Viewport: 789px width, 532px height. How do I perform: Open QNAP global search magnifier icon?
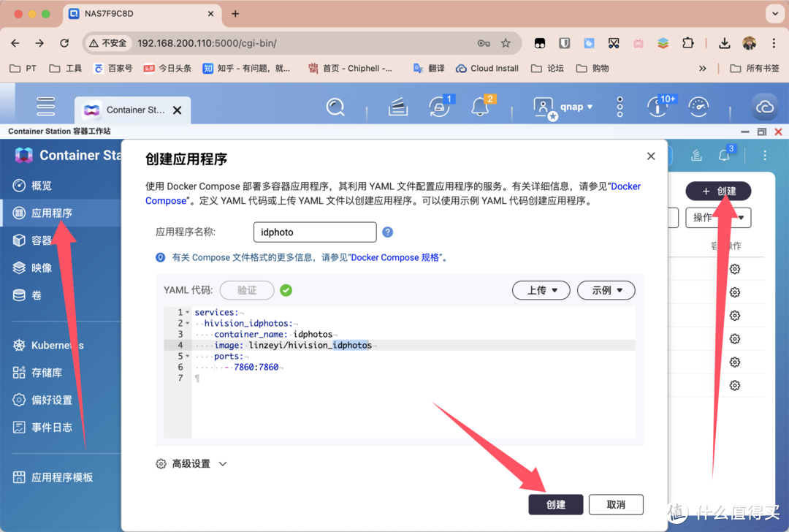click(335, 107)
